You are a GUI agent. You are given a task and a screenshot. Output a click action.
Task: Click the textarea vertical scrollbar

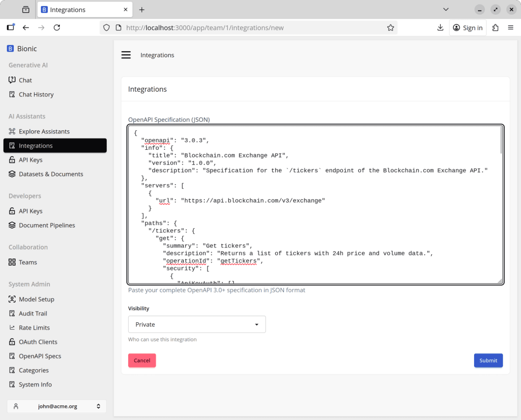(x=501, y=141)
